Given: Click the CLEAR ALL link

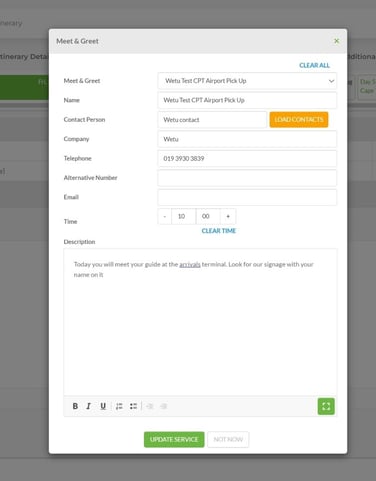Looking at the screenshot, I should tap(314, 65).
